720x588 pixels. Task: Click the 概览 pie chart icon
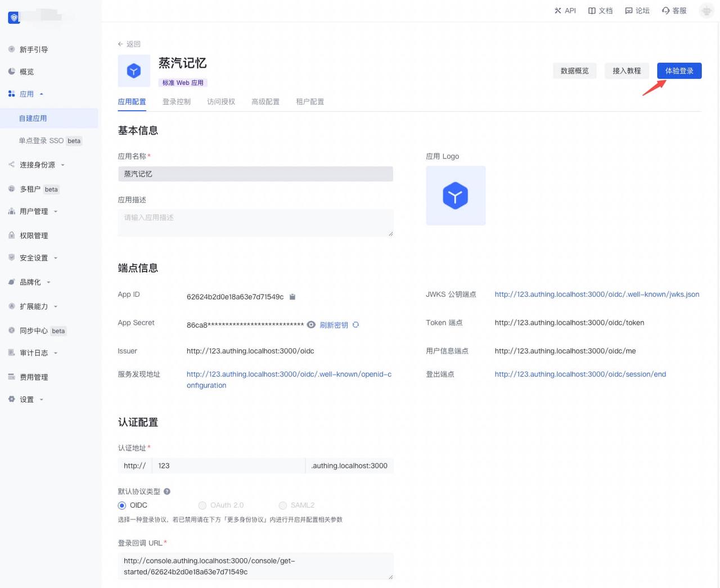click(11, 71)
